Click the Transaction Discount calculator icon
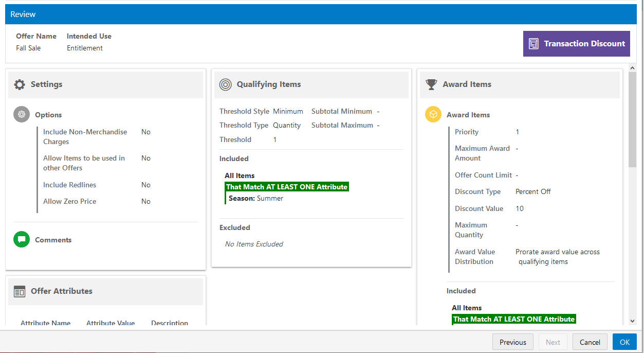This screenshot has width=644, height=353. [534, 44]
